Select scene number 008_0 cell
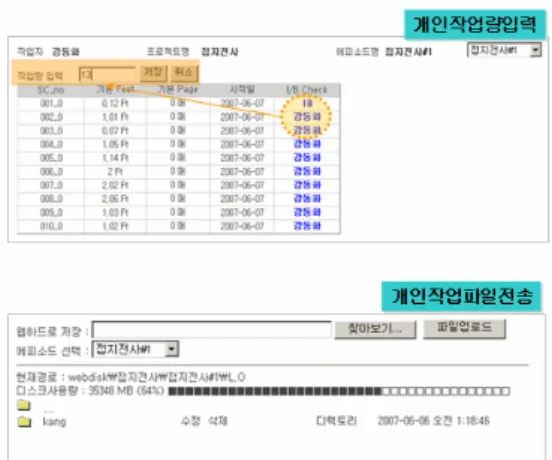 [x=51, y=199]
